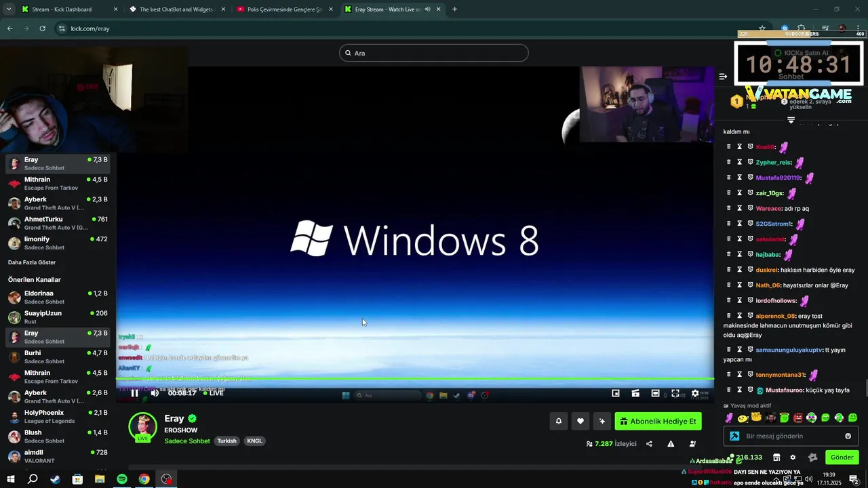Viewport: 868px width, 488px height.
Task: Expand pinned leaderboard chevron in chat
Action: click(x=791, y=120)
